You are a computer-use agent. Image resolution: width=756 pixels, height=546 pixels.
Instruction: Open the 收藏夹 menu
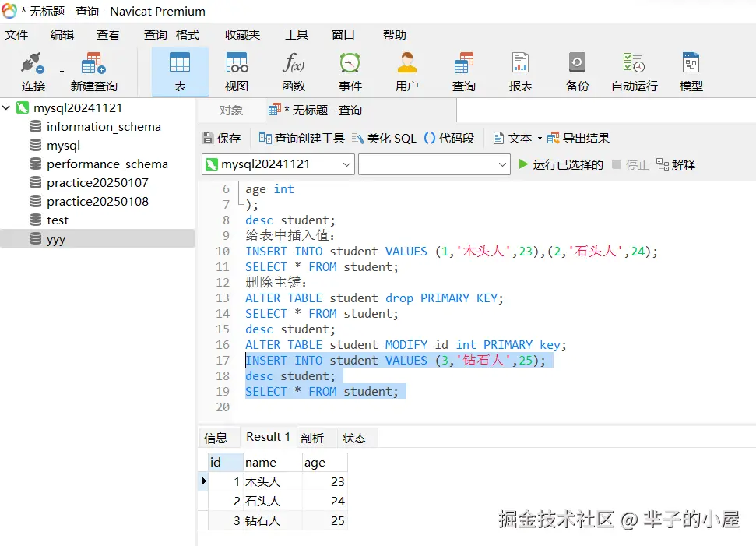(242, 35)
